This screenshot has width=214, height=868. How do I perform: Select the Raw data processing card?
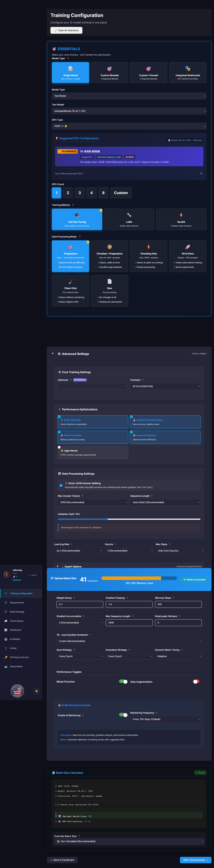click(109, 290)
